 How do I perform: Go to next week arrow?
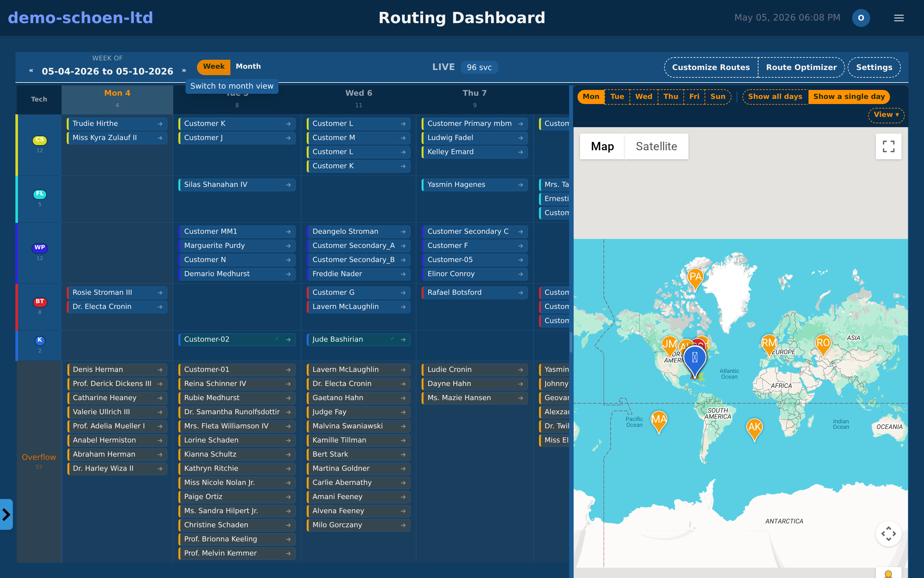point(184,71)
